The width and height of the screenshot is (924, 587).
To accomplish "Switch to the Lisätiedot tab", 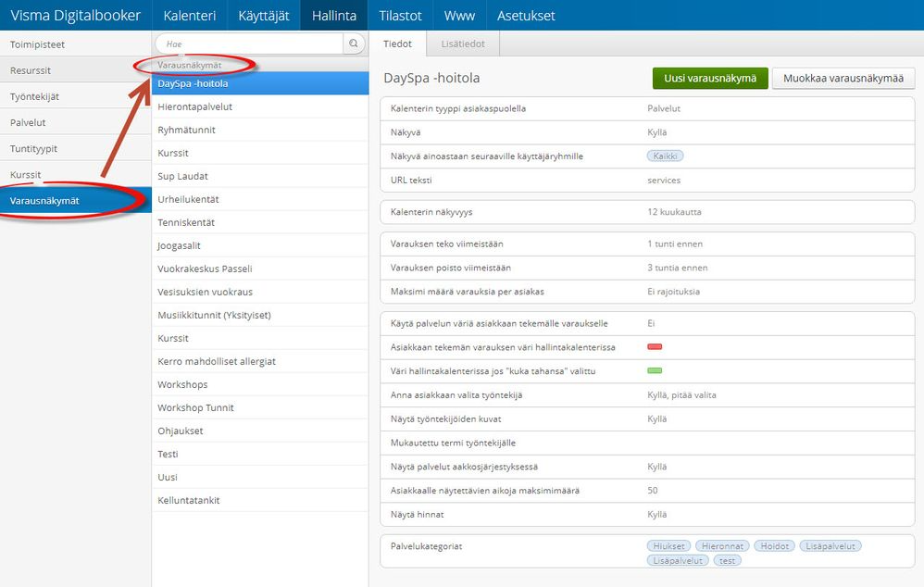I will click(463, 44).
